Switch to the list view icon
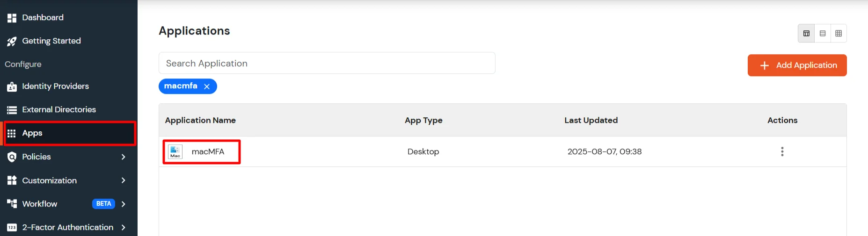Image resolution: width=868 pixels, height=236 pixels. point(823,34)
